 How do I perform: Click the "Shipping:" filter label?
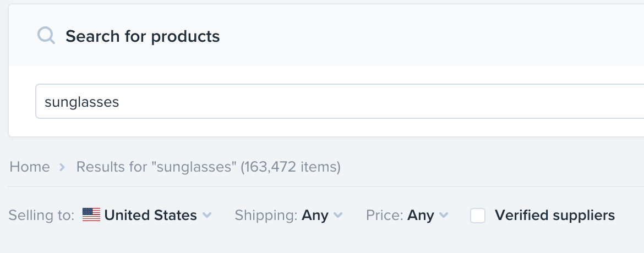point(266,215)
